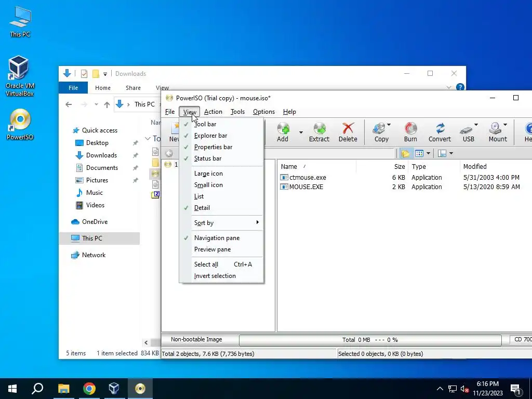Toggle Navigation pane in View menu
The image size is (532, 399).
click(x=221, y=238)
